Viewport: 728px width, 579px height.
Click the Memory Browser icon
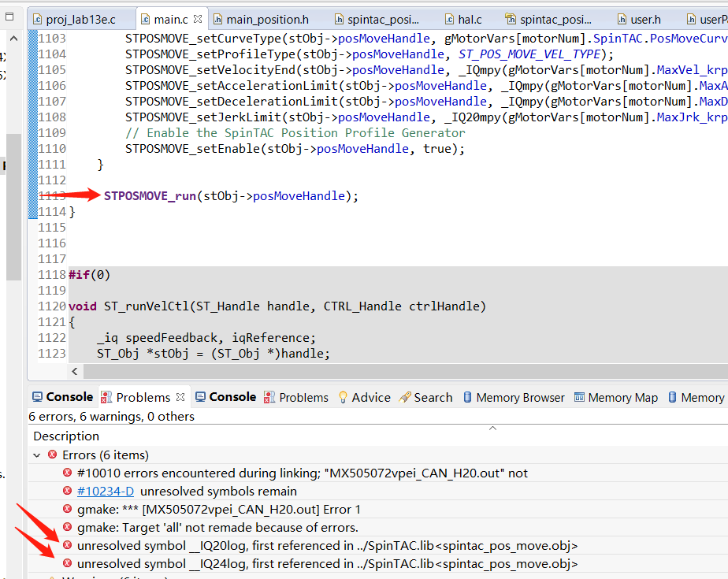click(x=467, y=398)
